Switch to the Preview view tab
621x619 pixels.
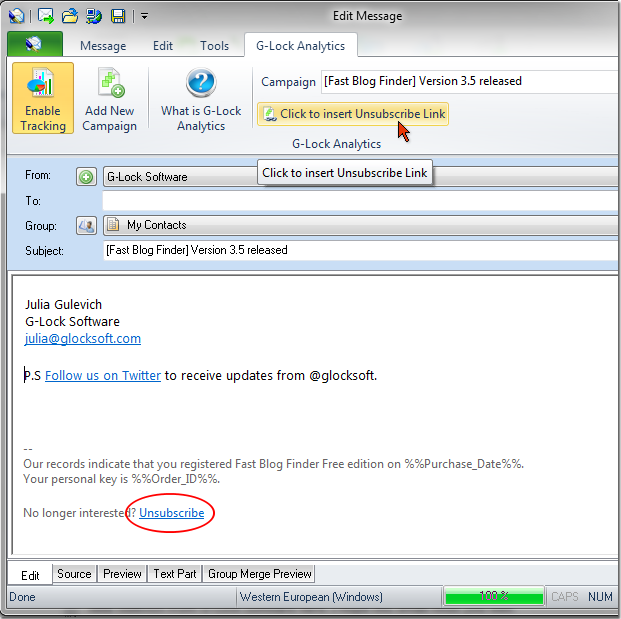(x=122, y=574)
